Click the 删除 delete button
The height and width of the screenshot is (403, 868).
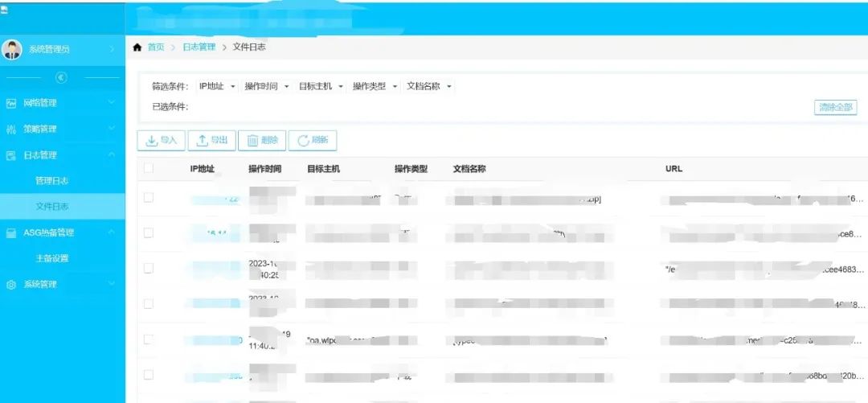(x=262, y=141)
